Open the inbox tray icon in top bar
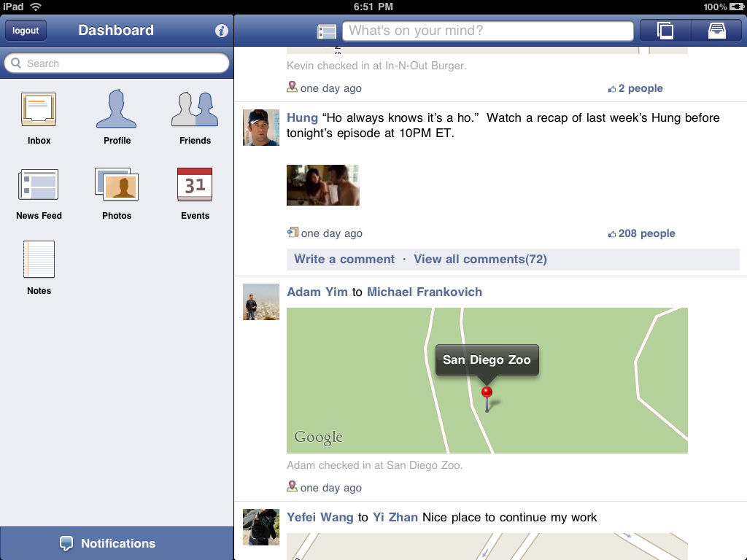The height and width of the screenshot is (560, 747). pos(716,31)
